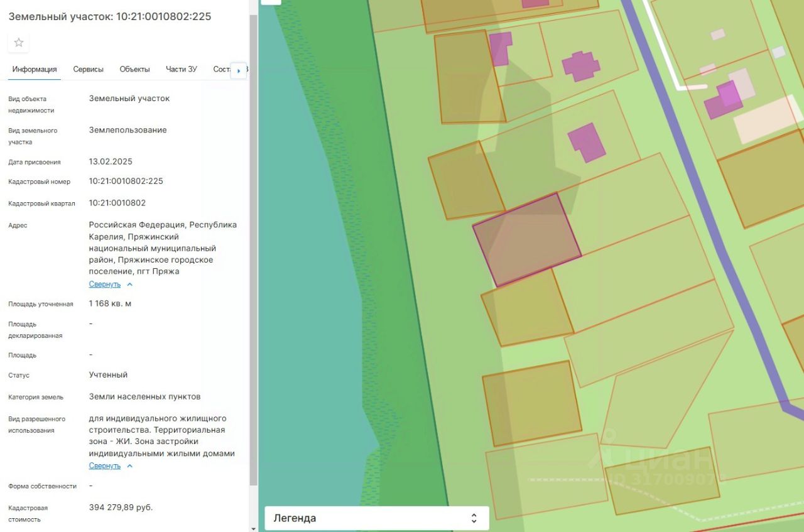Viewport: 804px width, 532px height.
Task: Go to the Объекты tab
Action: point(135,69)
